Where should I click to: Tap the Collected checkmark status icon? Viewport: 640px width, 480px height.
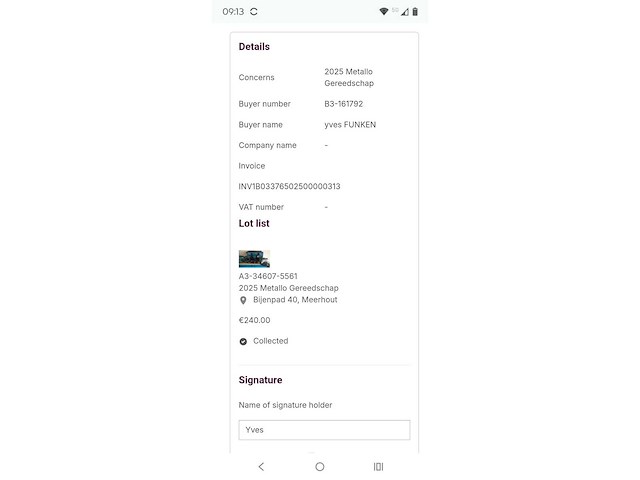pyautogui.click(x=243, y=342)
